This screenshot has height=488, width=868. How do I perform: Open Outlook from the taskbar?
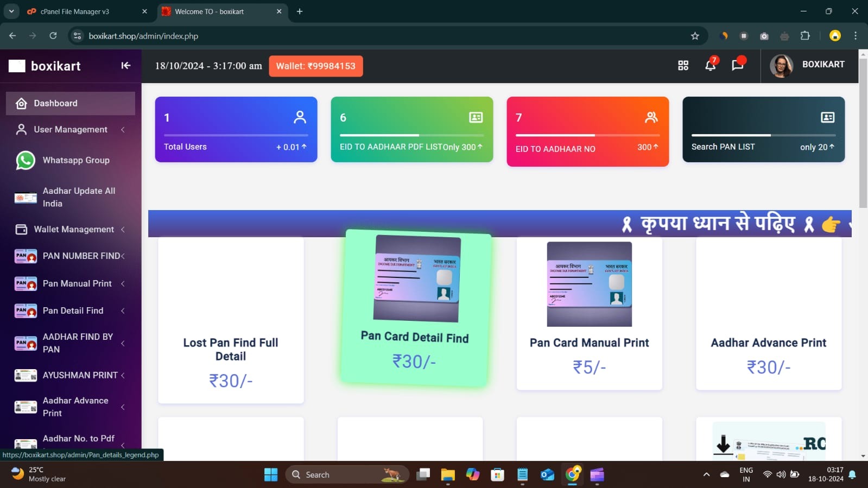click(x=547, y=475)
